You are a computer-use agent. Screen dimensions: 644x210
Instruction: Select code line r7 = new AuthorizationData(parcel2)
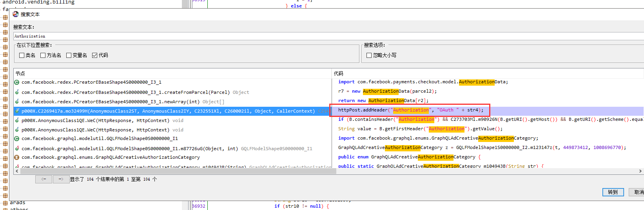387,92
